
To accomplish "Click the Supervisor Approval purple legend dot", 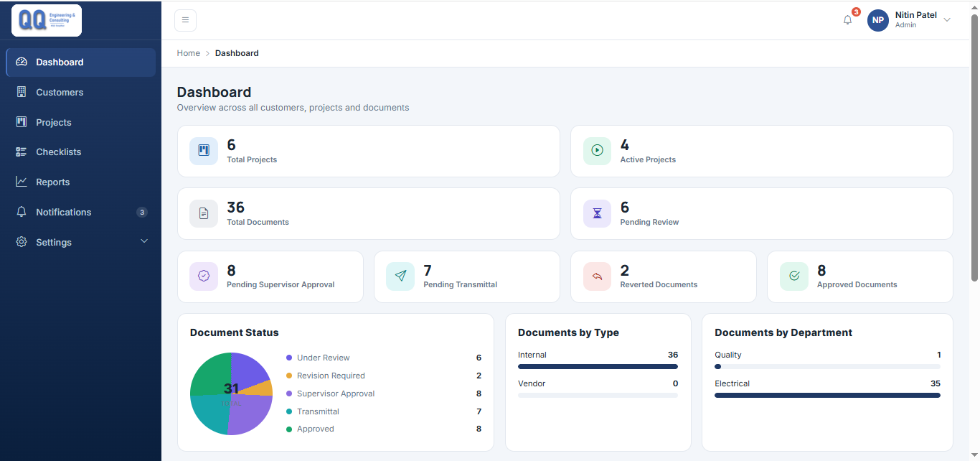I will point(289,394).
